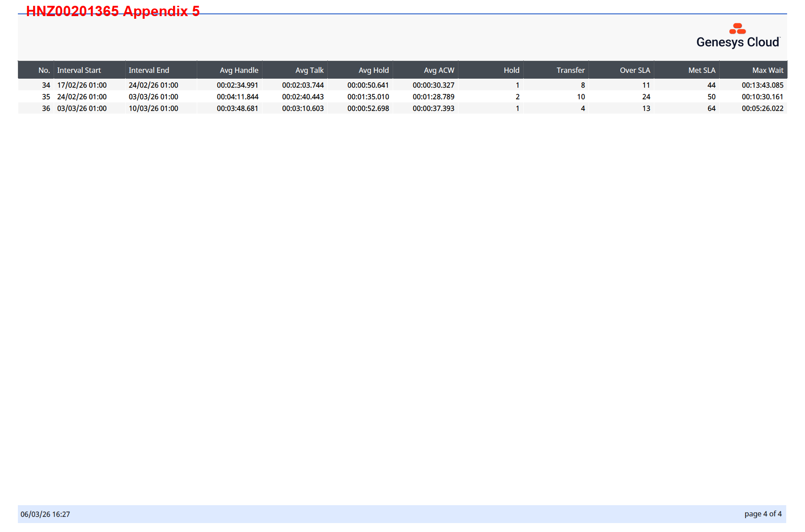Select row 36 Met SLA value 64
The width and height of the screenshot is (805, 532).
(x=711, y=108)
